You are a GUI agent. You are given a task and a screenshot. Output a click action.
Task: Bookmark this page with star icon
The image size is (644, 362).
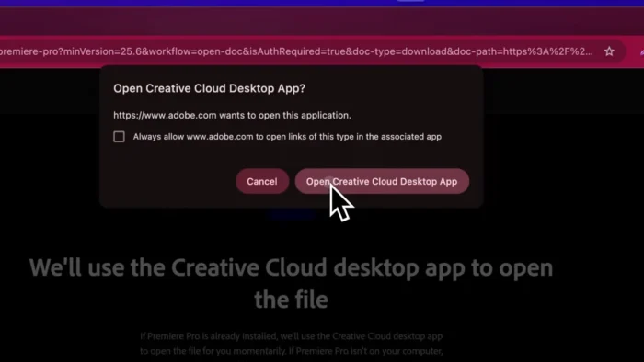pyautogui.click(x=609, y=51)
